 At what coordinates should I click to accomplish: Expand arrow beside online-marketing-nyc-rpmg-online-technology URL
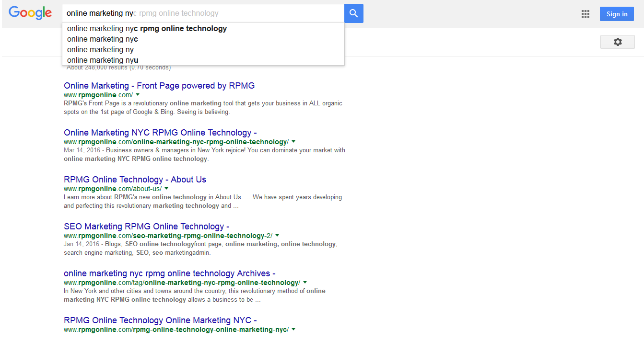pos(293,142)
